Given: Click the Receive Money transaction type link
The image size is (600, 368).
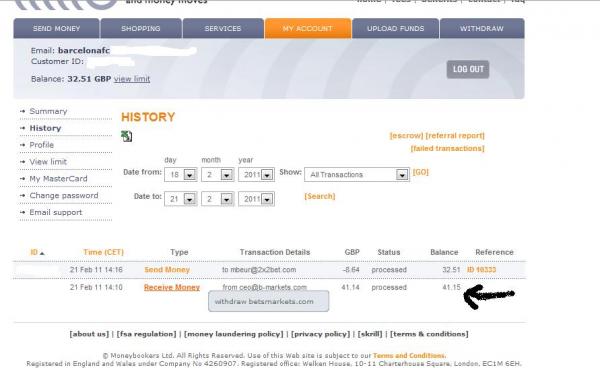Looking at the screenshot, I should pyautogui.click(x=172, y=287).
